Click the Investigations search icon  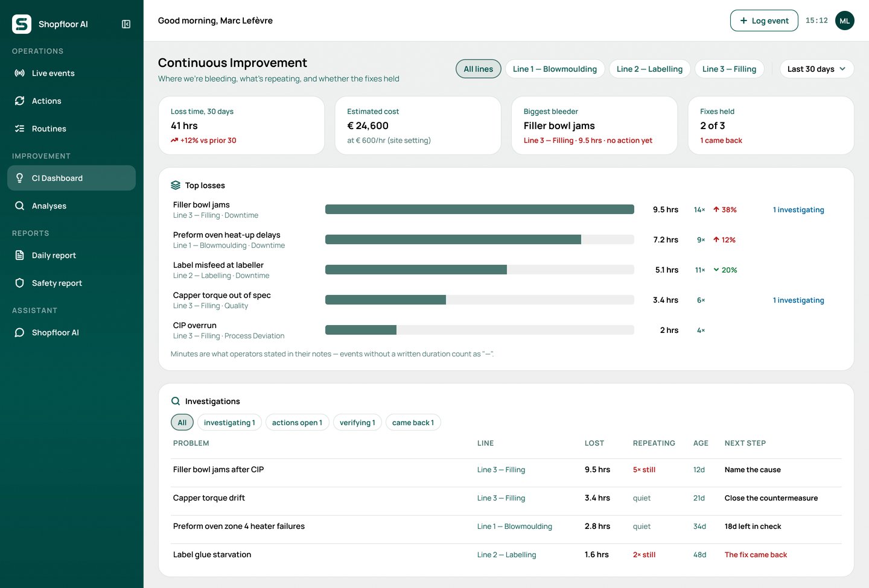coord(176,401)
